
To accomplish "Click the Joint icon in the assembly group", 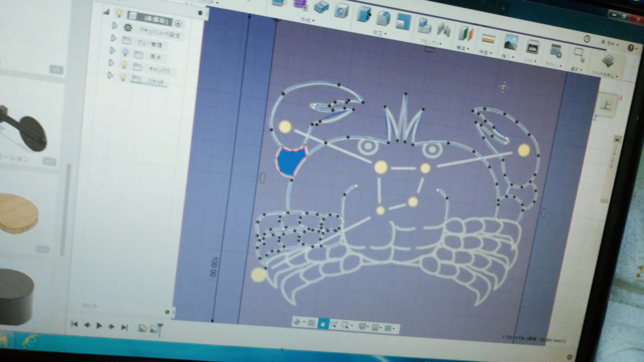I will (x=443, y=30).
